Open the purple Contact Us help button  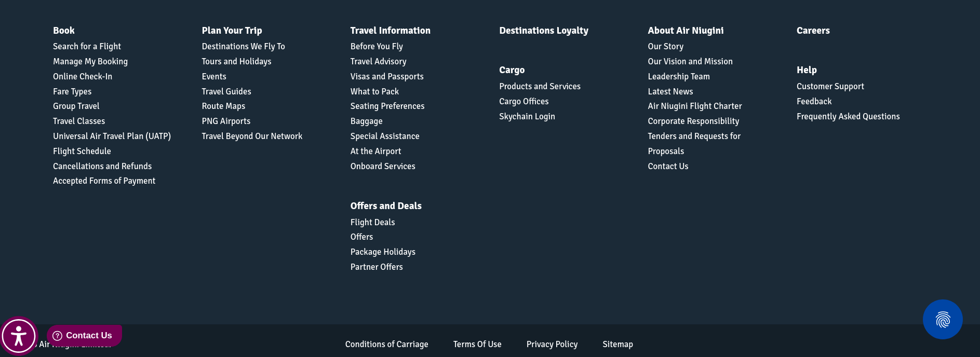[x=84, y=335]
